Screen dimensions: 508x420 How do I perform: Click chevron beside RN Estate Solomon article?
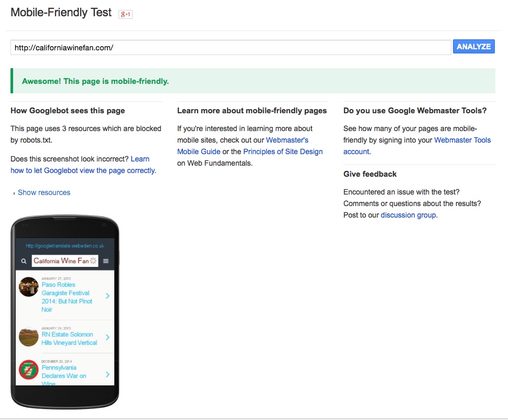tap(107, 337)
